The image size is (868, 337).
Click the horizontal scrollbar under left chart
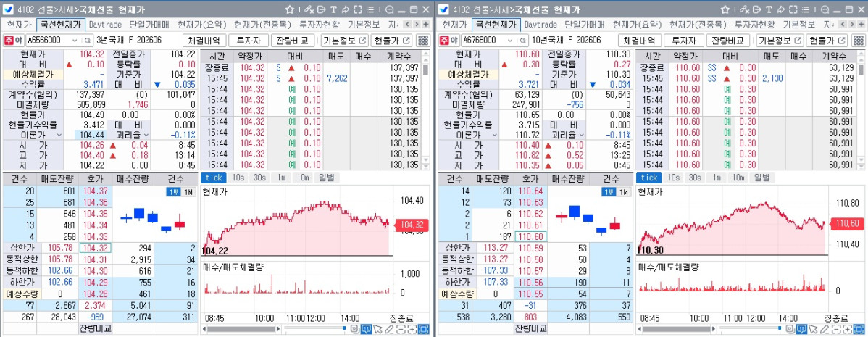(241, 329)
